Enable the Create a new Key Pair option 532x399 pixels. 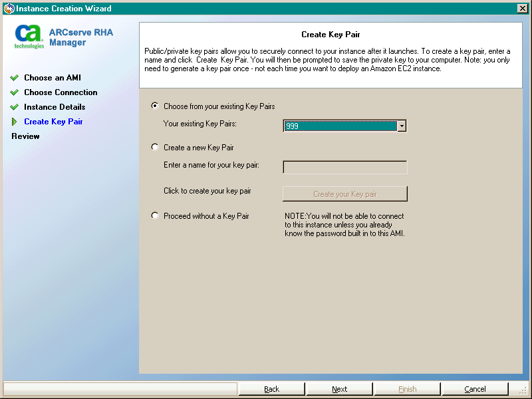coord(154,147)
